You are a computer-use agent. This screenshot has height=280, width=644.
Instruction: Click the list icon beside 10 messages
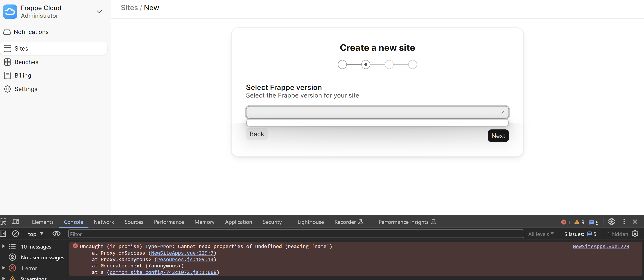tap(12, 247)
